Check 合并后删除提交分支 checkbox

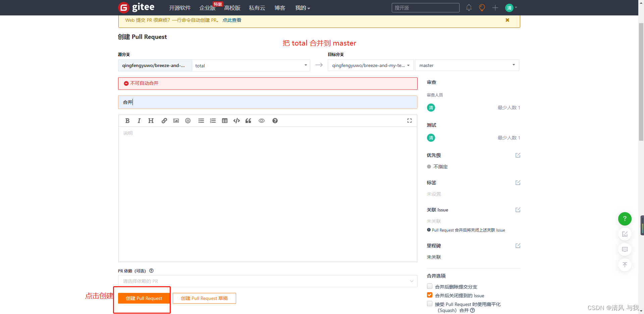(430, 286)
